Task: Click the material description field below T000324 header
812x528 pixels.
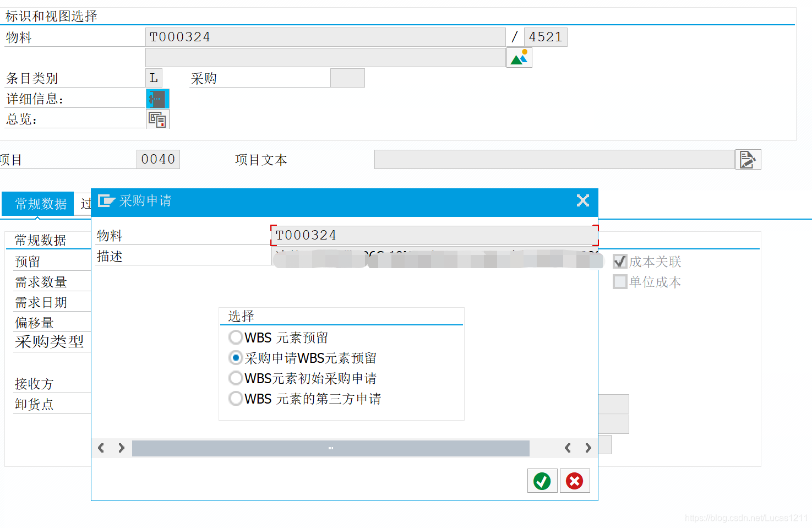Action: coord(325,58)
